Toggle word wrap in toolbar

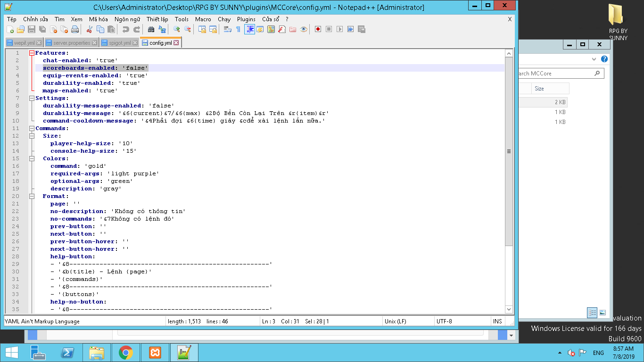(227, 29)
